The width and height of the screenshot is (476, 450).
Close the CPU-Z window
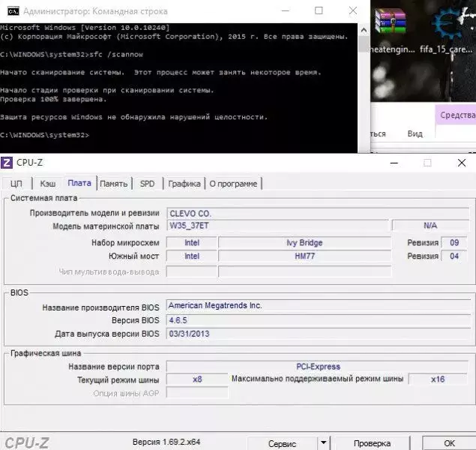click(462, 163)
